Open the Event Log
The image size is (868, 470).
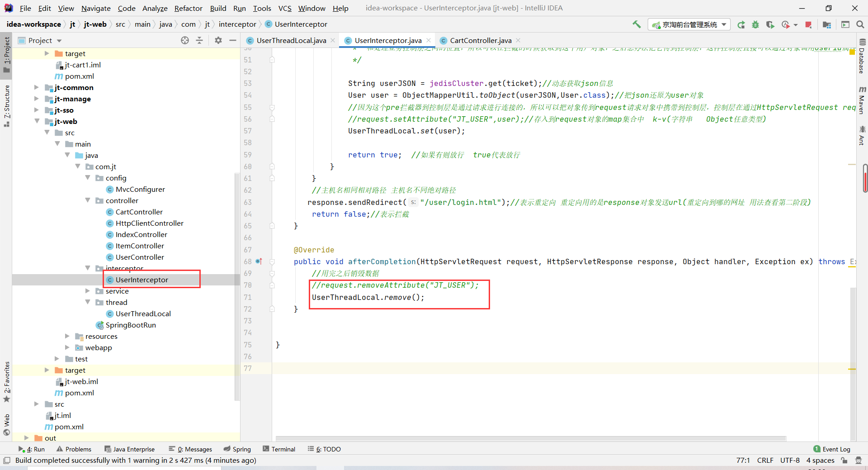click(x=832, y=449)
